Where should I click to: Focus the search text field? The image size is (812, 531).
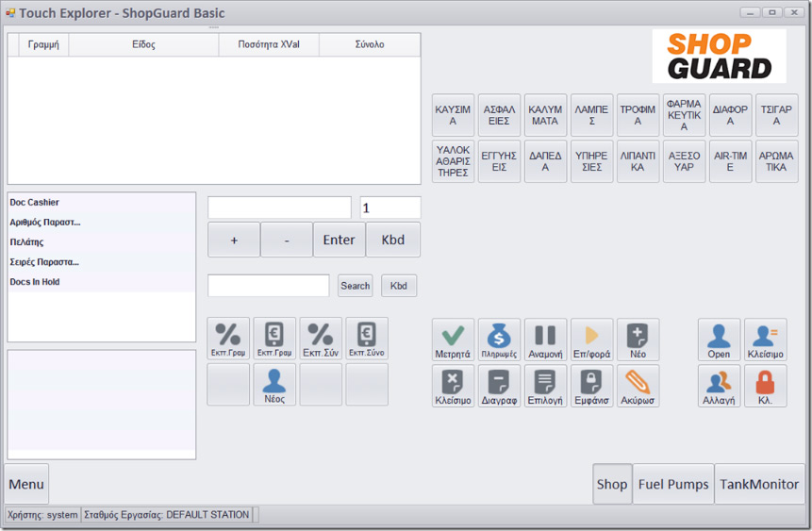[x=268, y=286]
